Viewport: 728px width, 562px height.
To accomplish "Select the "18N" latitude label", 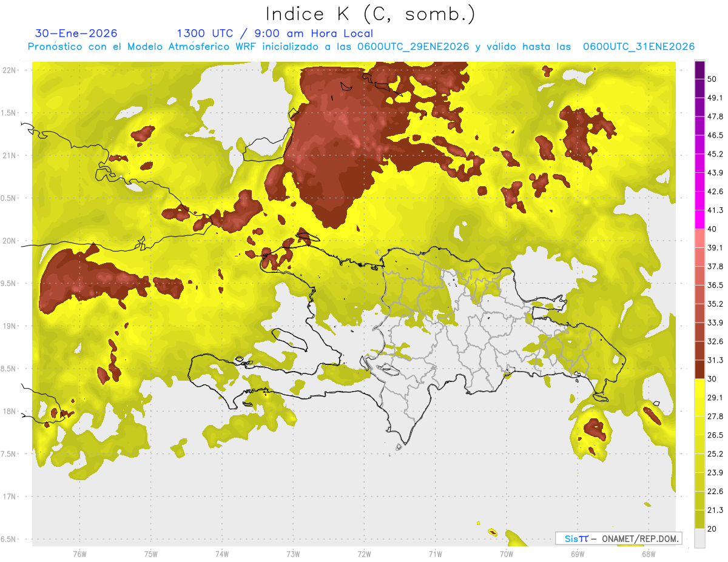I will point(10,412).
